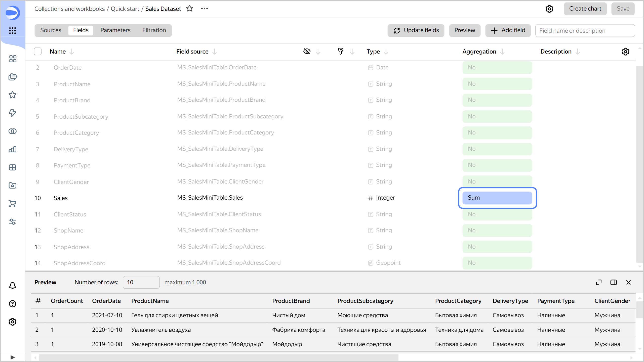644x362 pixels.
Task: Focus the field name search input
Action: point(585,31)
